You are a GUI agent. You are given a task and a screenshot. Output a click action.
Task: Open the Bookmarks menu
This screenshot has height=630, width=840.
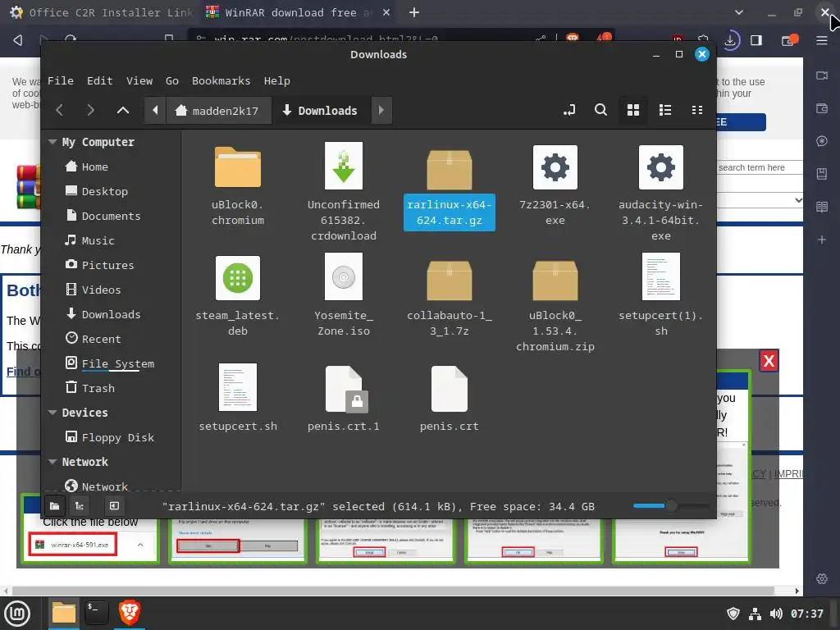(221, 81)
